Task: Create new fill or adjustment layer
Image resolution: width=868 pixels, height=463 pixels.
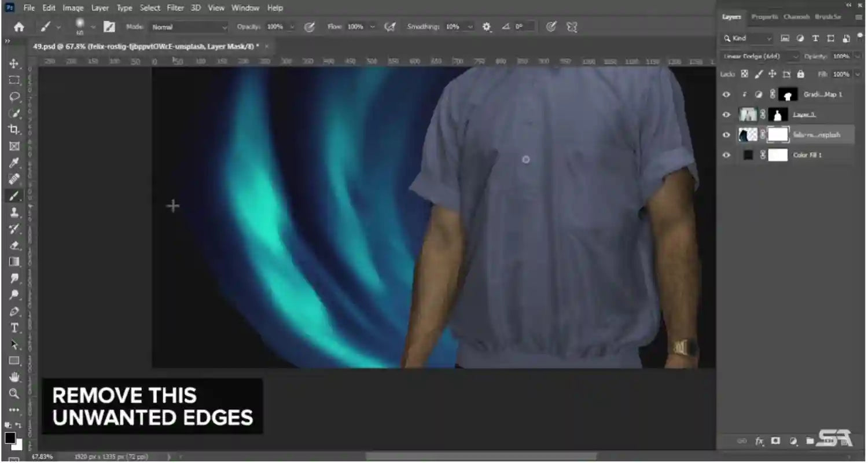Action: point(793,441)
